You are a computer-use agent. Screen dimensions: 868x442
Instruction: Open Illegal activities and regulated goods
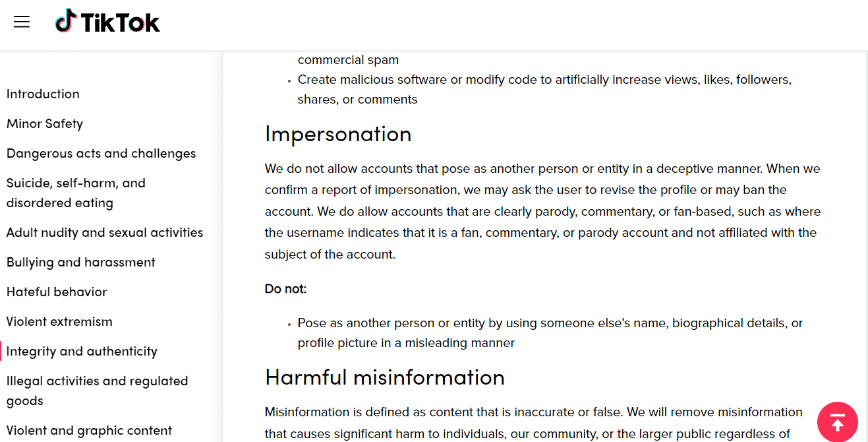pos(98,391)
